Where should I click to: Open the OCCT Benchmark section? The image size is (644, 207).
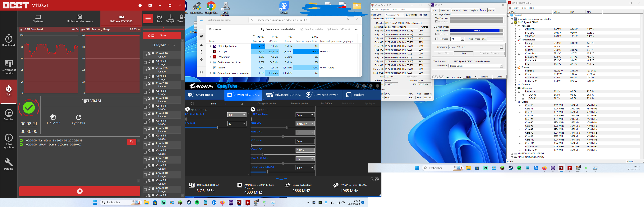click(x=9, y=40)
